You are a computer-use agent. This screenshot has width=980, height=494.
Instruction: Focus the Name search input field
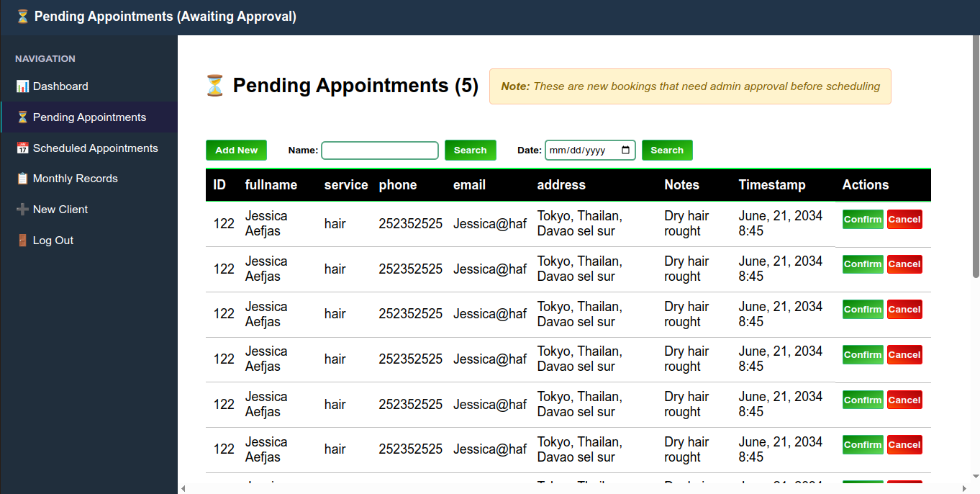379,151
